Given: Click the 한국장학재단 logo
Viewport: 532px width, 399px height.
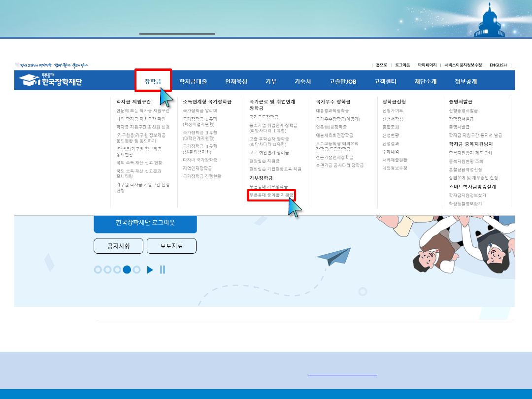Looking at the screenshot, I should click(x=51, y=80).
